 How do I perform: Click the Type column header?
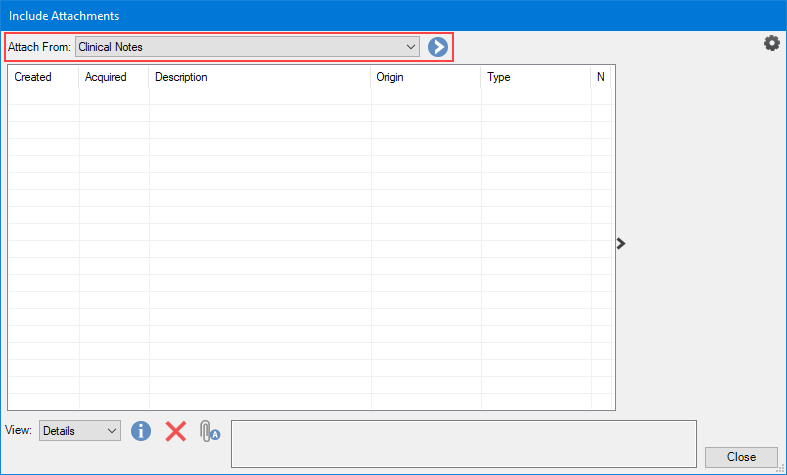[x=535, y=77]
